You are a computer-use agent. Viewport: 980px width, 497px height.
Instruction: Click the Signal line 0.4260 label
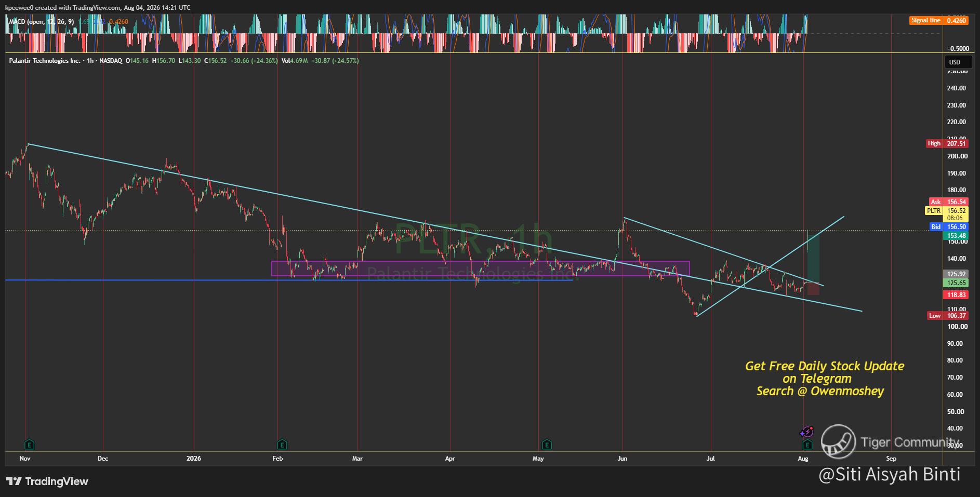click(938, 20)
